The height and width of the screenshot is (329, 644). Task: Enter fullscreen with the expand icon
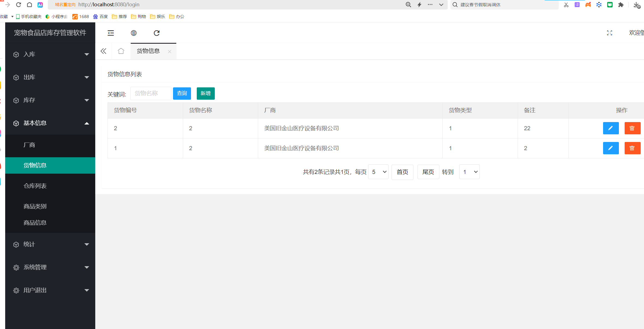pos(609,33)
